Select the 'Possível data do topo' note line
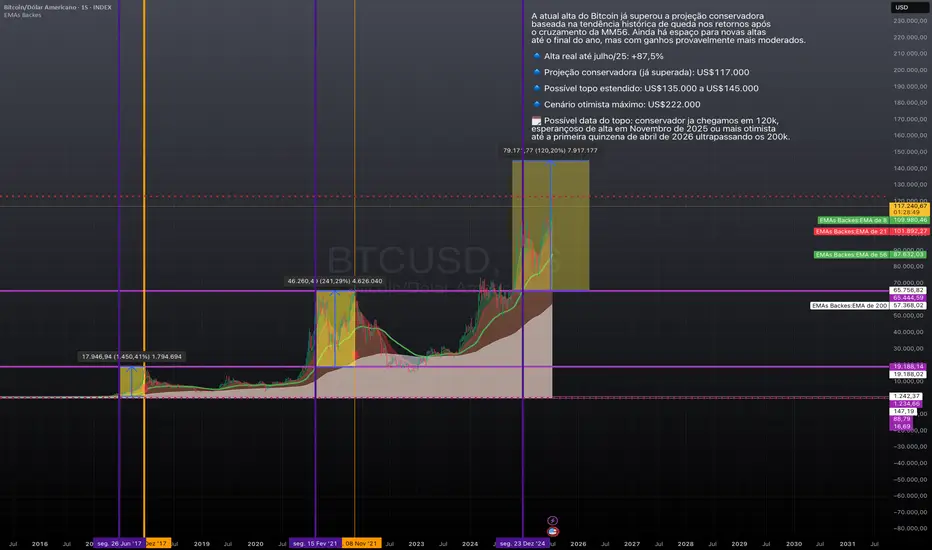Screen dimensions: 932x550 tap(661, 128)
